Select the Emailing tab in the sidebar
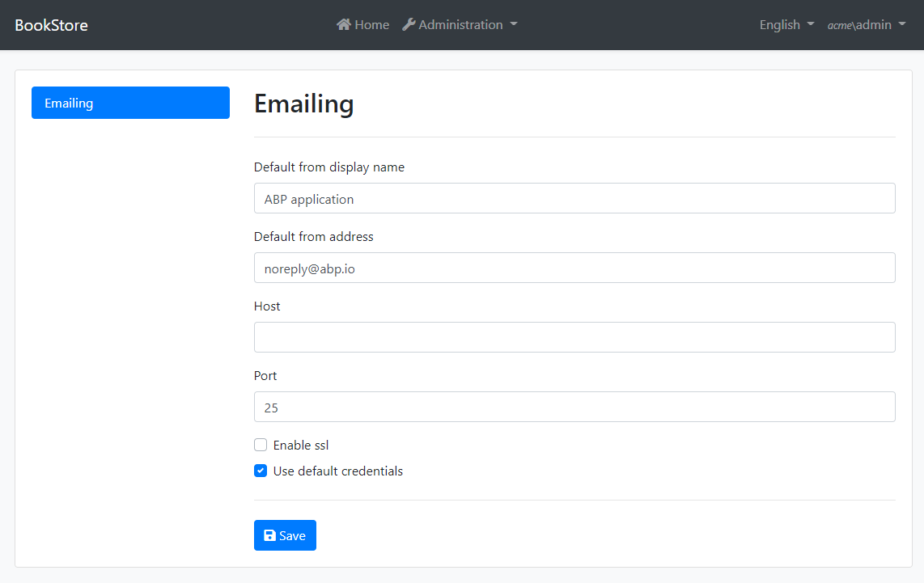Image resolution: width=924 pixels, height=583 pixels. point(130,103)
